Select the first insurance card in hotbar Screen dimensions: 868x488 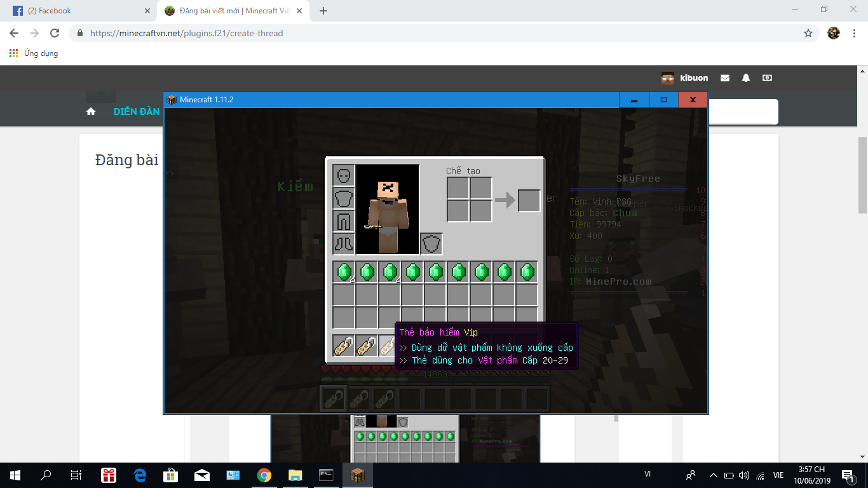click(x=344, y=346)
